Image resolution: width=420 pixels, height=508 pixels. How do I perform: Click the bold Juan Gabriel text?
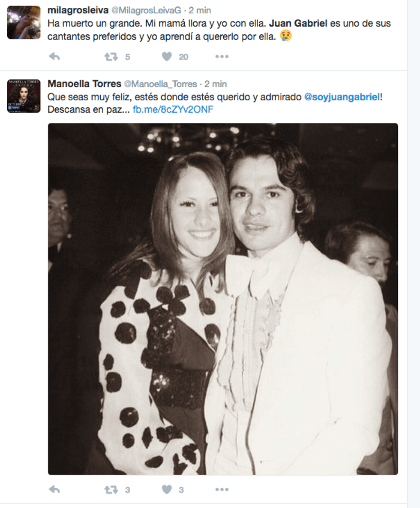pos(298,23)
